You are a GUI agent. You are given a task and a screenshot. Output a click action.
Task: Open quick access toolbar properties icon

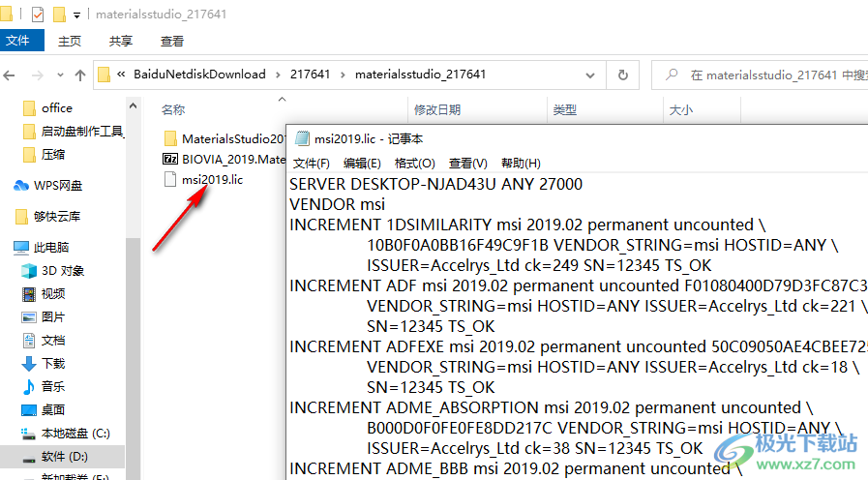[37, 14]
